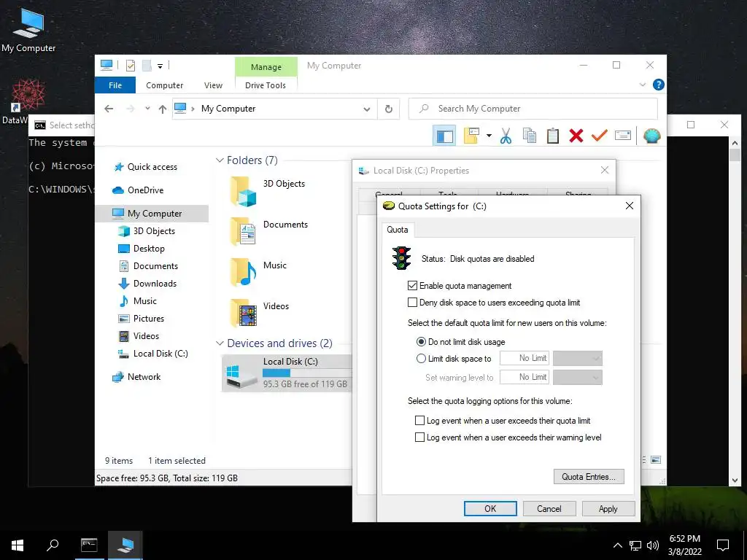Image resolution: width=747 pixels, height=560 pixels.
Task: Open Quota Entries...
Action: tap(589, 477)
